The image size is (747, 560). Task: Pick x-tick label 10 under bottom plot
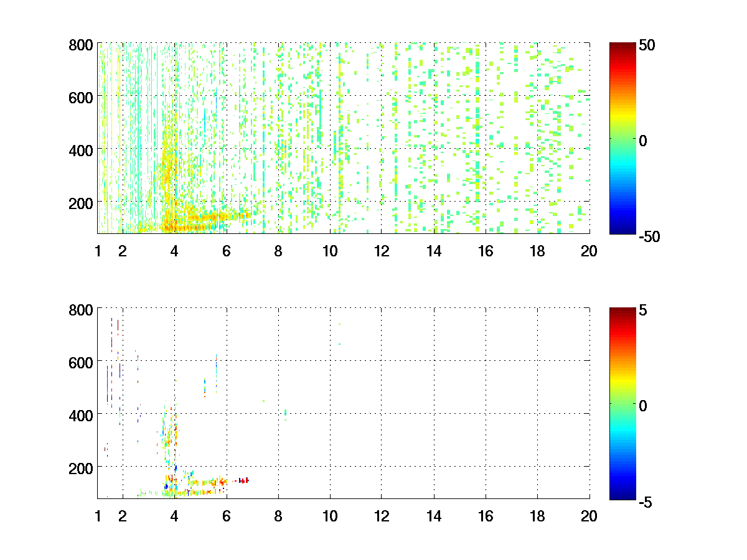330,516
